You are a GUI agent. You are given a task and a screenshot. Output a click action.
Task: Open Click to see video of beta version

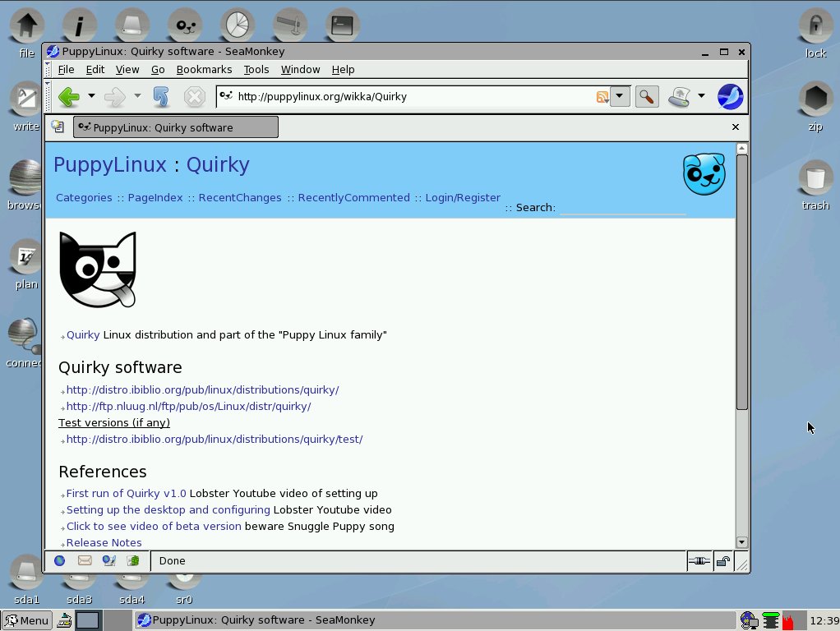coord(154,527)
